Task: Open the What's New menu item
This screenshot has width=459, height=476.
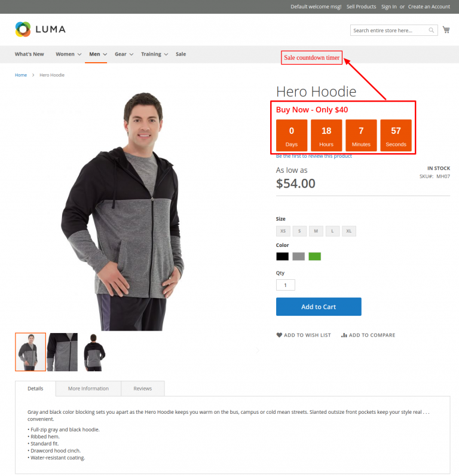Action: pos(29,54)
